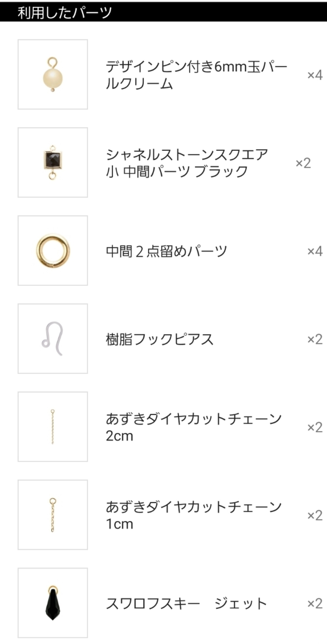Open デザインピン付き6mm玉パールクリーム item link
This screenshot has height=644, width=327.
coord(196,75)
